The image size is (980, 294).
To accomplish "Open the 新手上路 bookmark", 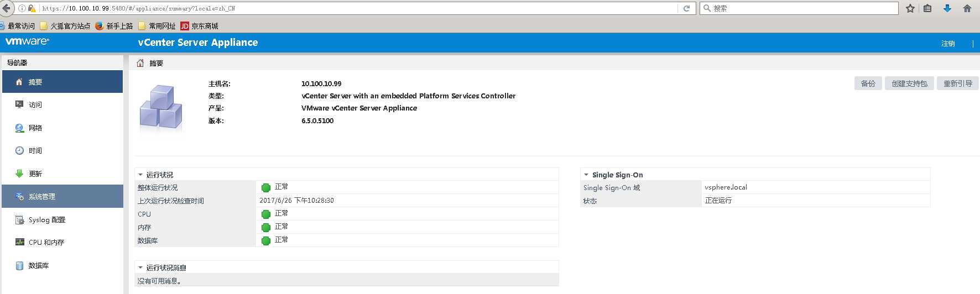I will [114, 26].
